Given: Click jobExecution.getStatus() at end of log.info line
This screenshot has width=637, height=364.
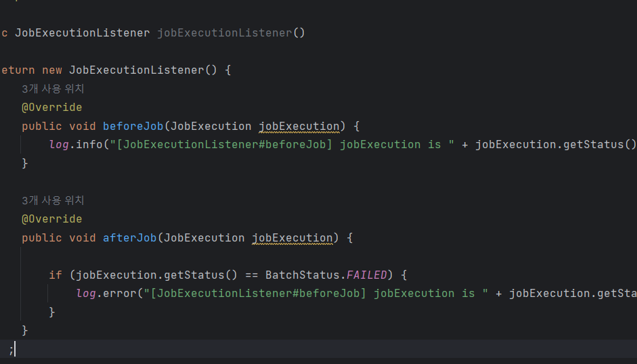Looking at the screenshot, I should click(556, 145).
